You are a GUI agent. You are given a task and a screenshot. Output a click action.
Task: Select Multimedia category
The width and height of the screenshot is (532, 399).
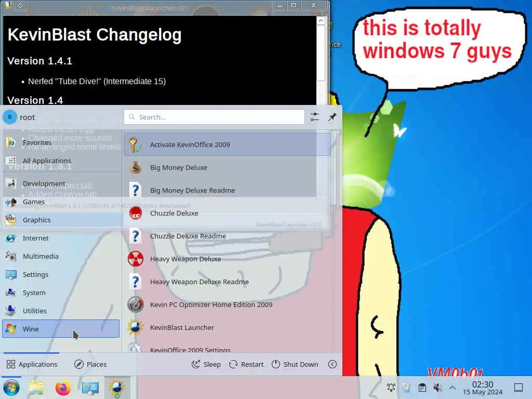(61, 256)
